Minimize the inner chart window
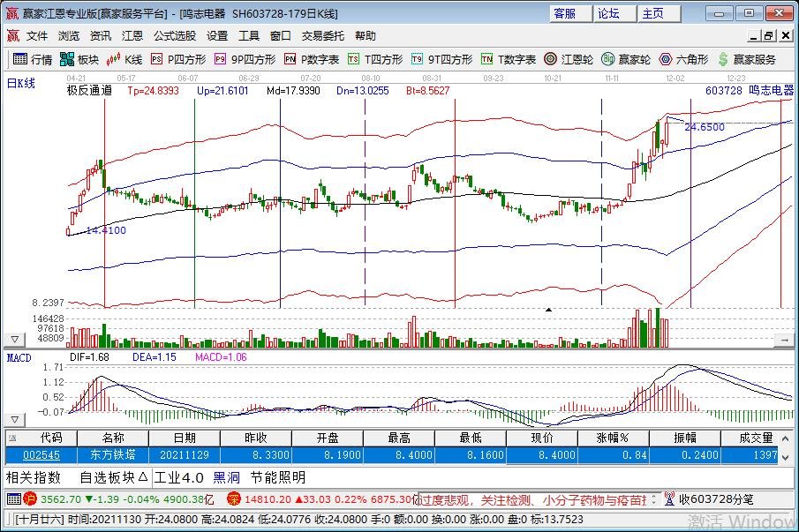The width and height of the screenshot is (799, 532). (755, 35)
